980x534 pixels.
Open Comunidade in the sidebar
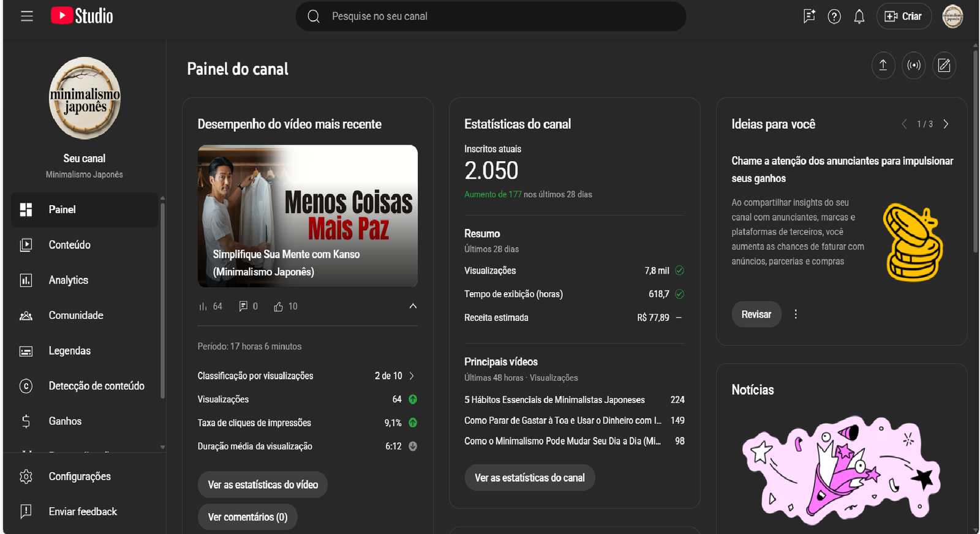pos(85,315)
